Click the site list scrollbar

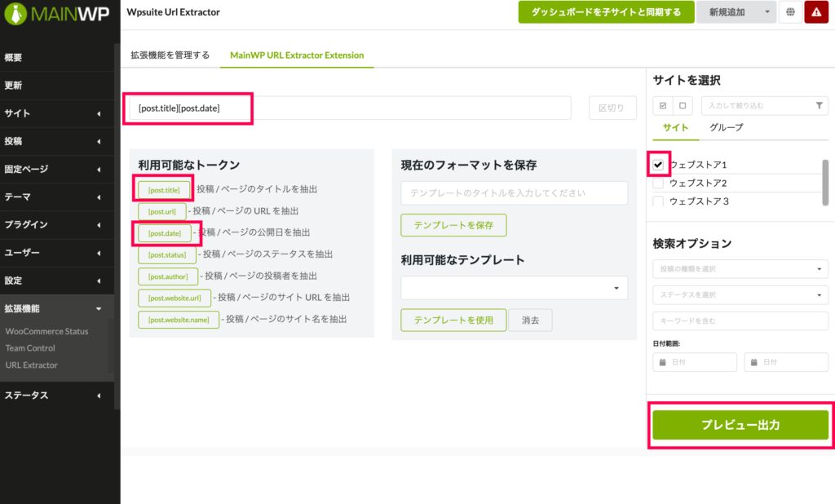tap(825, 182)
